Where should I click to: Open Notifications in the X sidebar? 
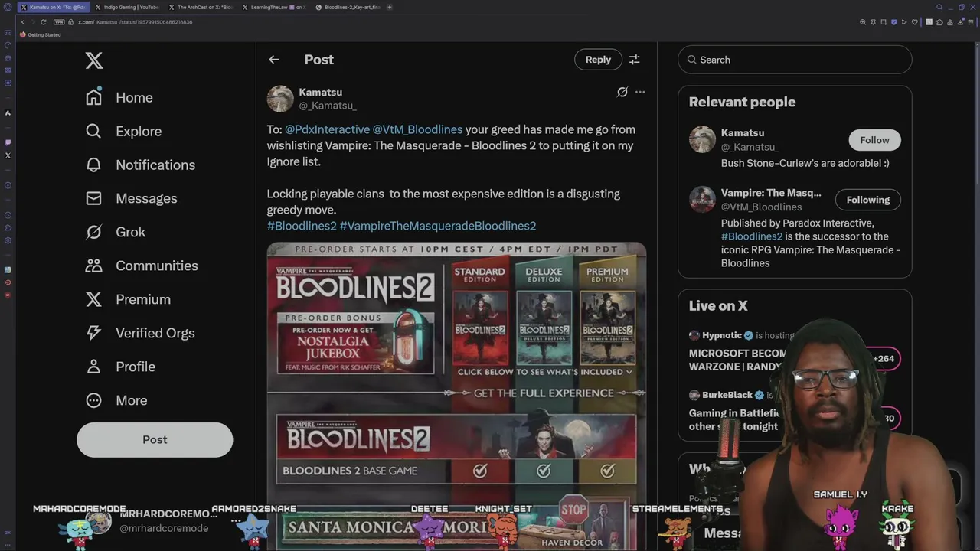tap(140, 165)
